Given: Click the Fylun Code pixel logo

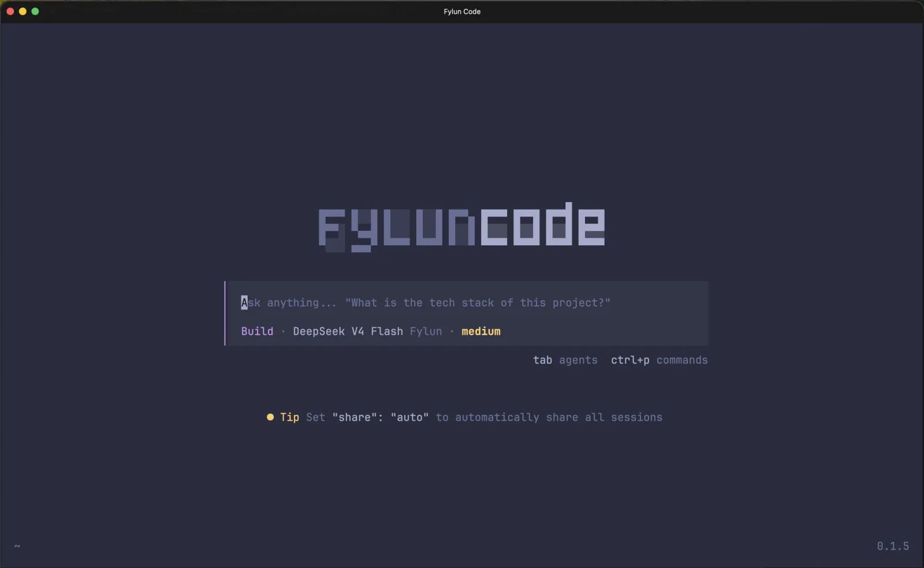Looking at the screenshot, I should (461, 227).
